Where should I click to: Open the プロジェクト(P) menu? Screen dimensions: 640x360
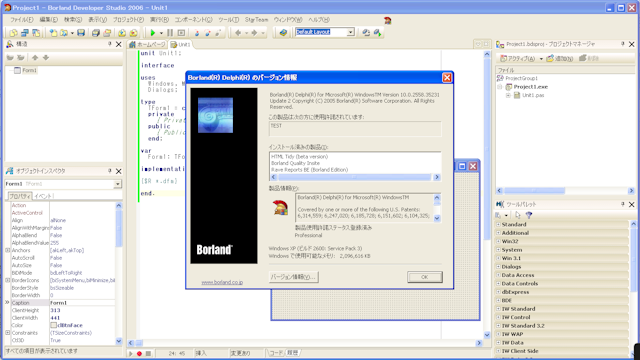coord(128,20)
